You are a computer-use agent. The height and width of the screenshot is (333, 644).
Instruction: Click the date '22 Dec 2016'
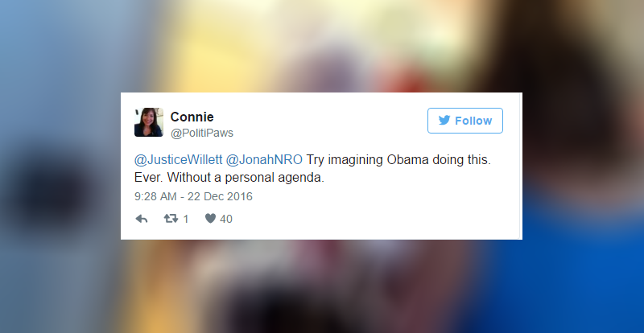[x=220, y=197]
